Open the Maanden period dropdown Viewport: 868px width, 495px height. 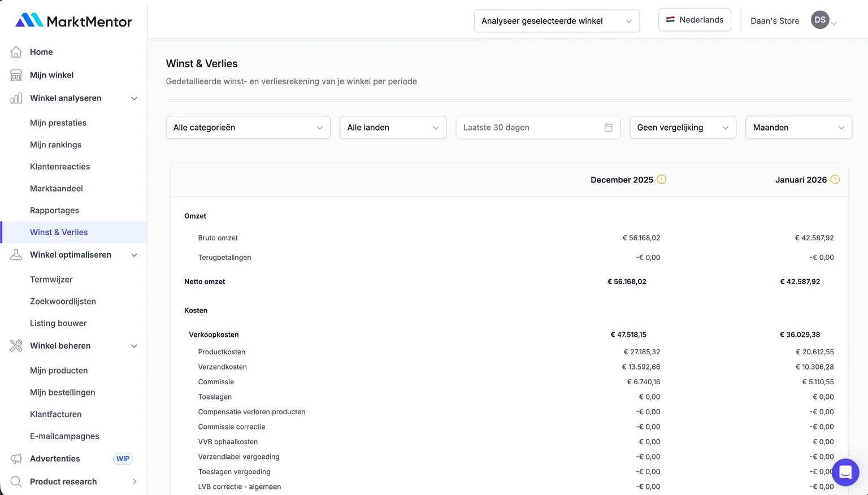tap(798, 128)
